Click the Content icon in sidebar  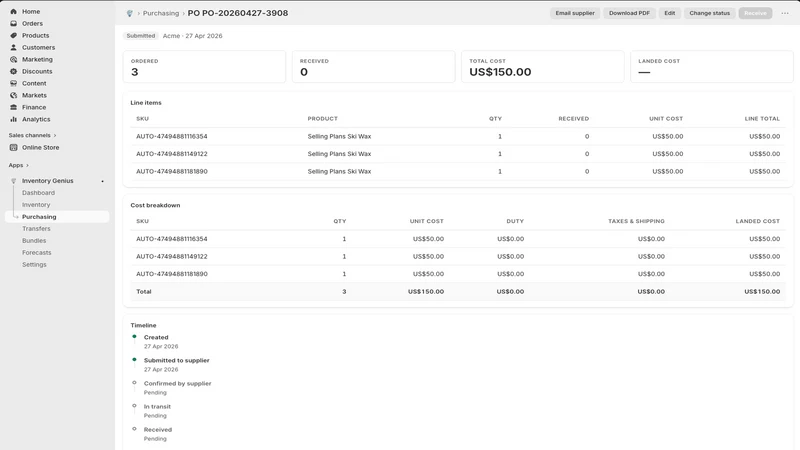[13, 83]
